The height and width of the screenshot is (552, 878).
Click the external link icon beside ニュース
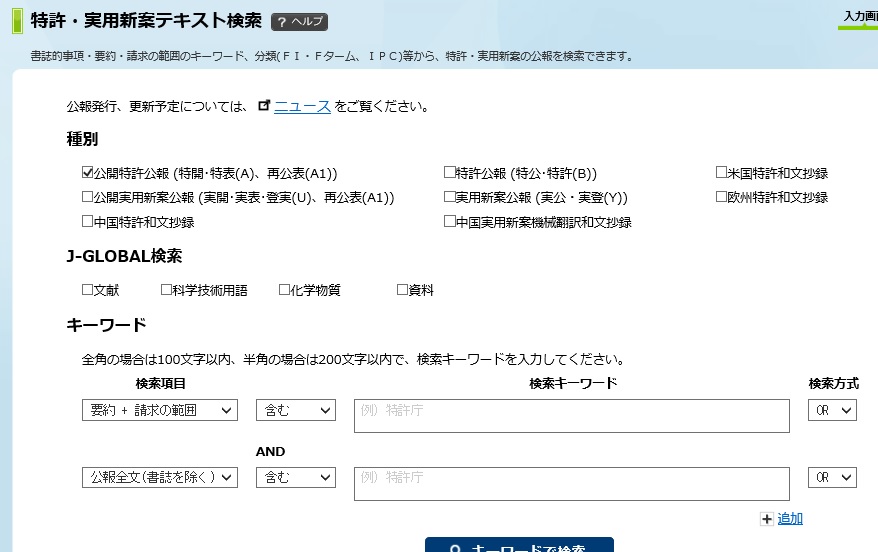tap(264, 105)
